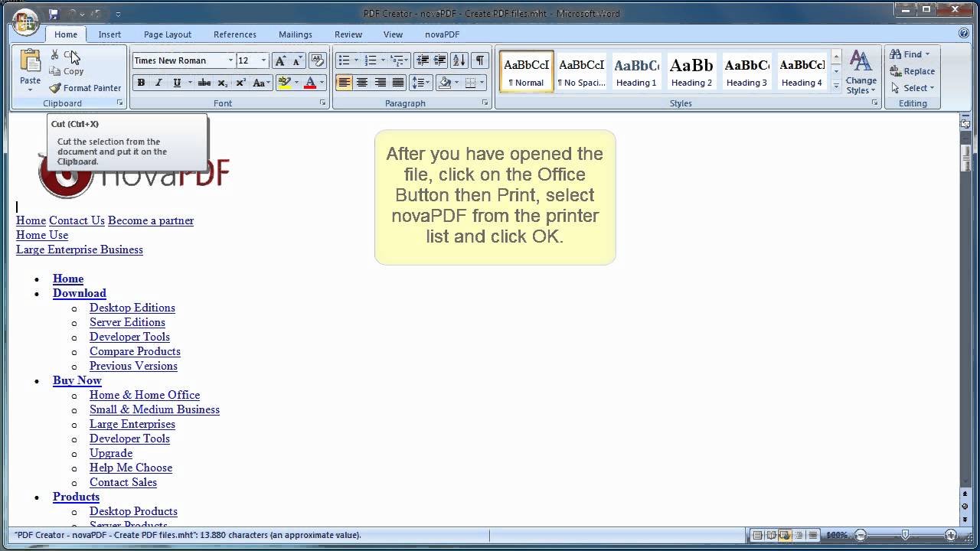Click the Grow Font icon
Screen dimensions: 980x551
(280, 60)
